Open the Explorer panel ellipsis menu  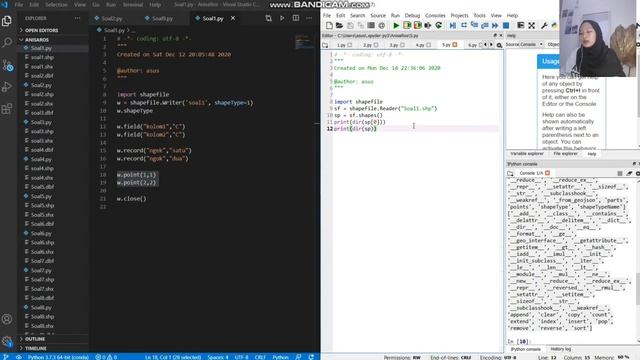click(x=77, y=18)
